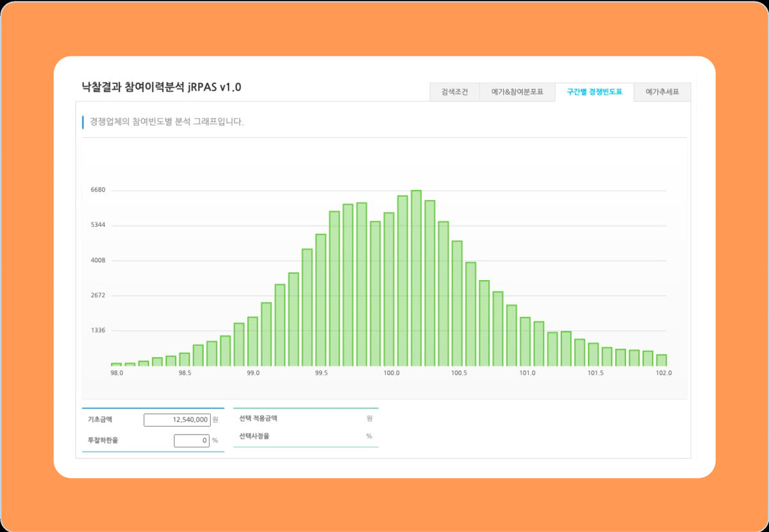Screen dimensions: 769x532
Task: Click the 투찰하한율 label
Action: tap(103, 440)
